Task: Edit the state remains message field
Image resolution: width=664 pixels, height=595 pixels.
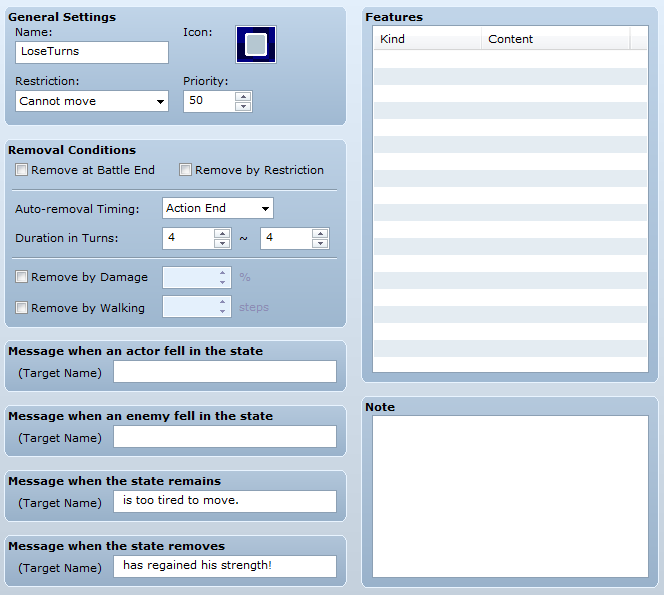Action: pos(225,501)
